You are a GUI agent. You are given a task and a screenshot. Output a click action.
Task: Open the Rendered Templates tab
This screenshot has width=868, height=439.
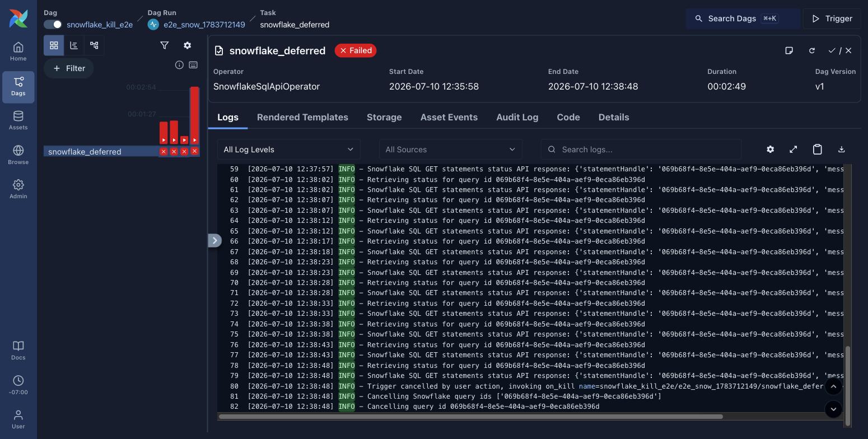point(302,117)
